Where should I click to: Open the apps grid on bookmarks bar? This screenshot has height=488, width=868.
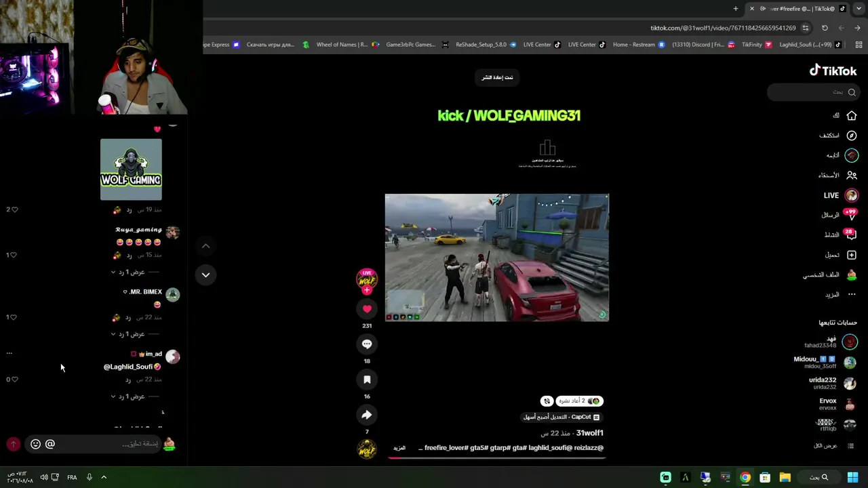[x=859, y=45]
